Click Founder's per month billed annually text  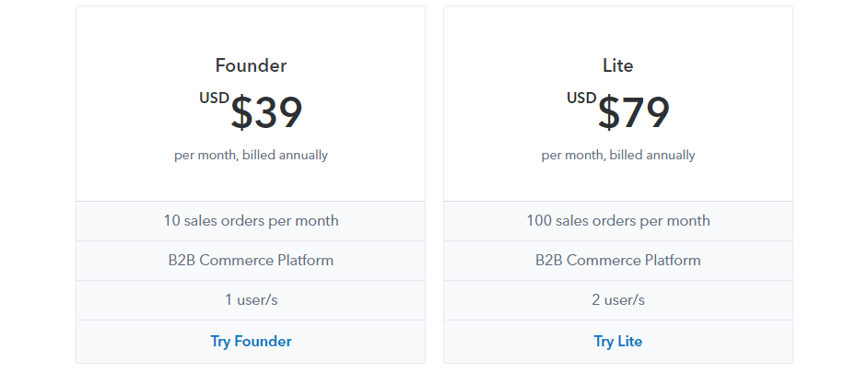251,155
